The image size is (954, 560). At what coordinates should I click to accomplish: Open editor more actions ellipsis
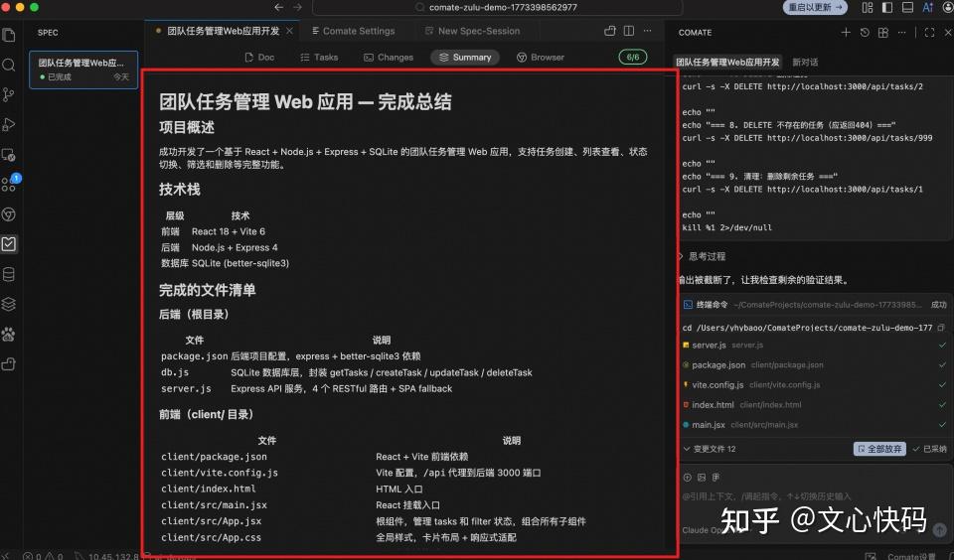tap(647, 31)
